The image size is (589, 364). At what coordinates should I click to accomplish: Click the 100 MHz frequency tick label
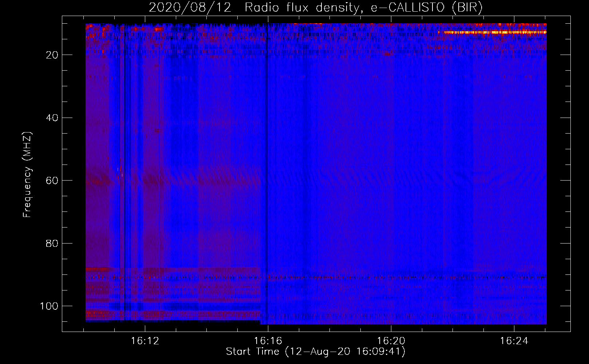click(49, 306)
